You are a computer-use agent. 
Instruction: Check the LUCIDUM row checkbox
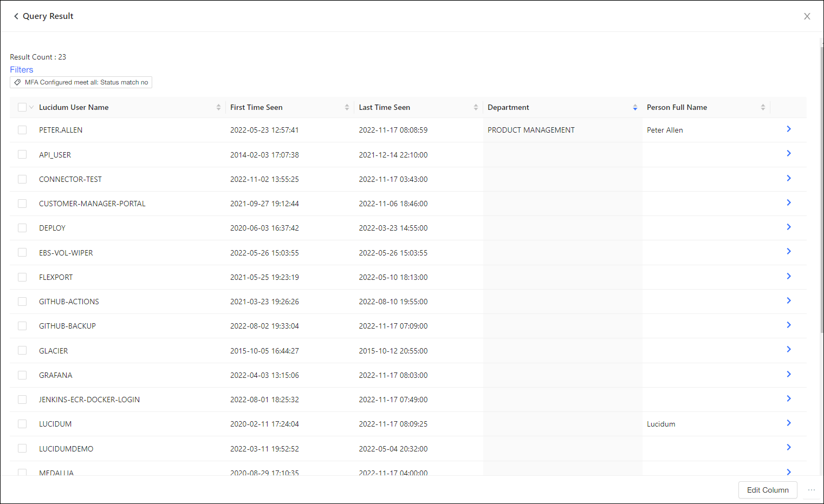(x=22, y=424)
